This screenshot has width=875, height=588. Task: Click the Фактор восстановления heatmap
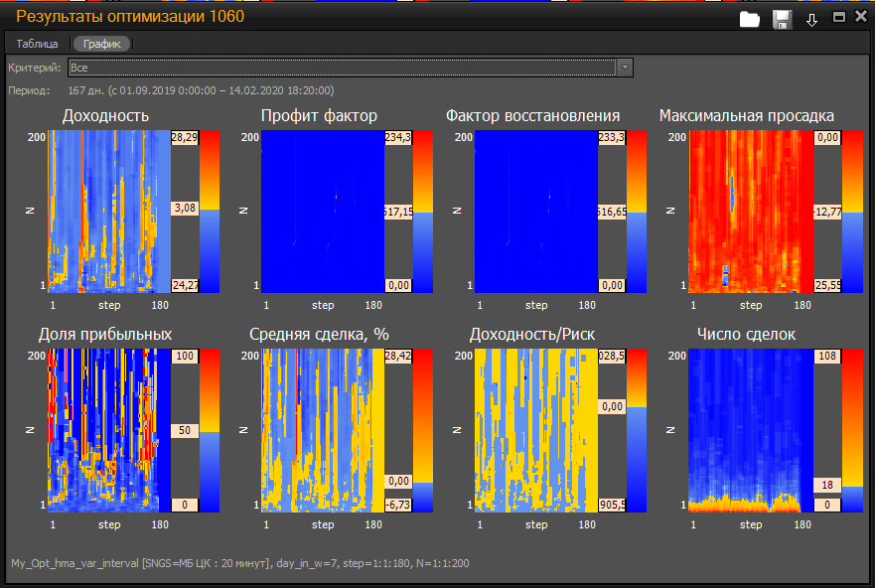pos(536,211)
